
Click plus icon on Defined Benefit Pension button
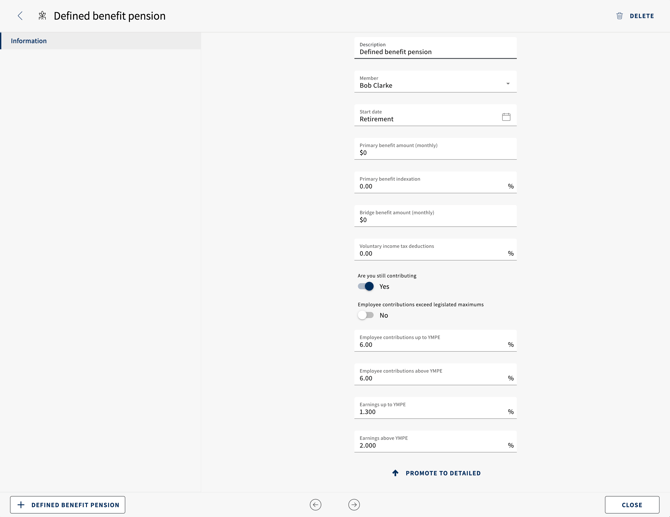pyautogui.click(x=21, y=505)
